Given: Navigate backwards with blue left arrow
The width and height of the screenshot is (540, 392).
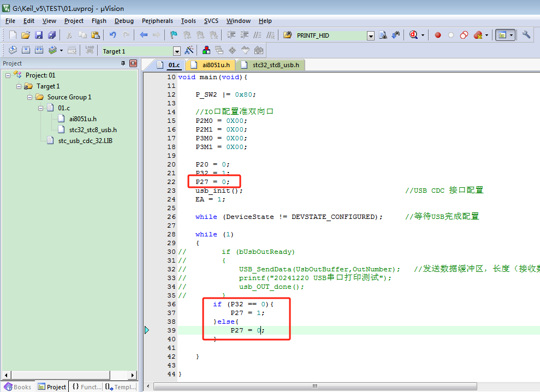Looking at the screenshot, I should (x=144, y=35).
